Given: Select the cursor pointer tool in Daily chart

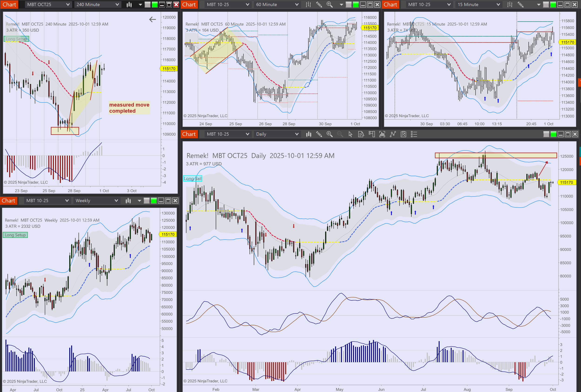Looking at the screenshot, I should pos(350,134).
